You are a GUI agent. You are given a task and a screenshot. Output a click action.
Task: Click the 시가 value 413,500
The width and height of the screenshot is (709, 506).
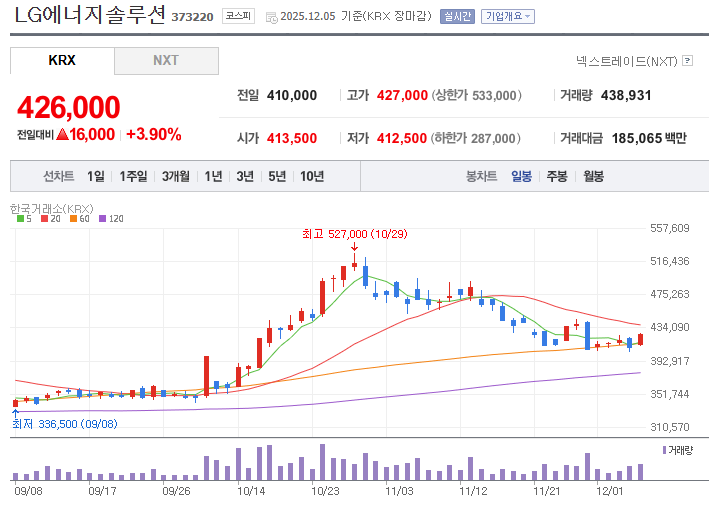click(292, 138)
